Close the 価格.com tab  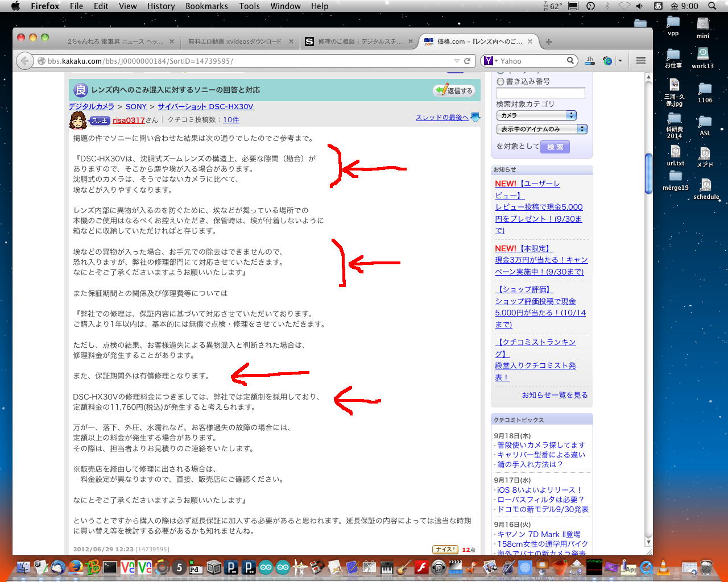(x=530, y=41)
